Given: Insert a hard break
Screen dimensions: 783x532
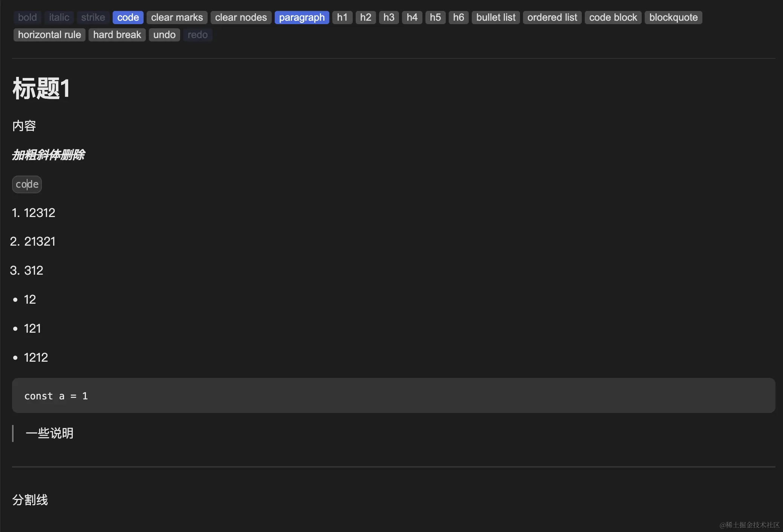Looking at the screenshot, I should coord(117,35).
